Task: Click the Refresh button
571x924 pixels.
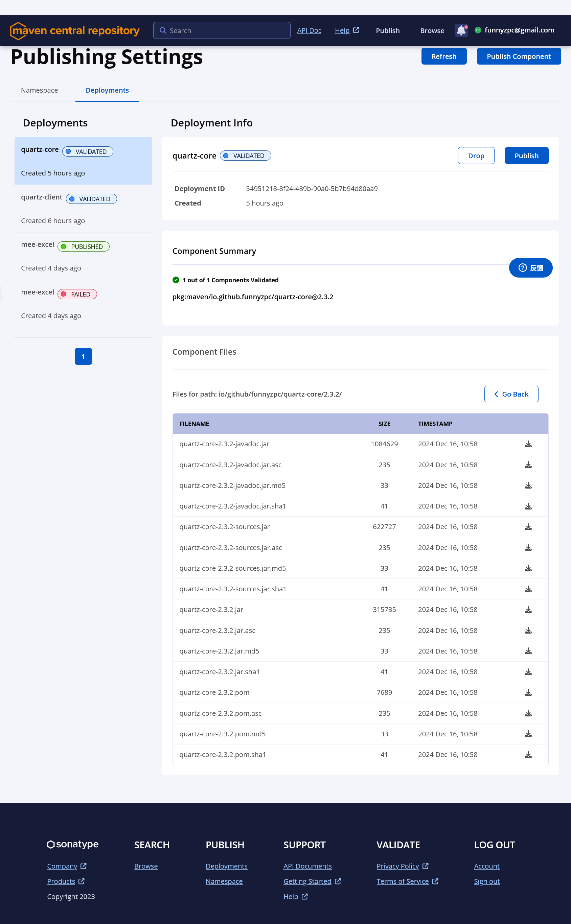Action: point(444,56)
